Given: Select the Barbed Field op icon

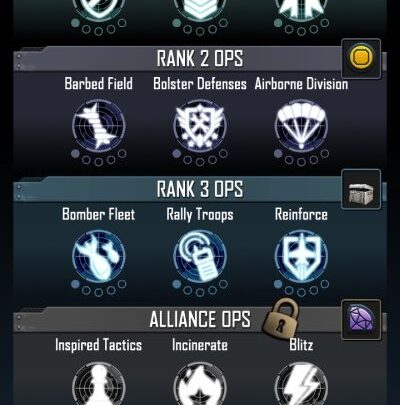Looking at the screenshot, I should click(x=99, y=126).
